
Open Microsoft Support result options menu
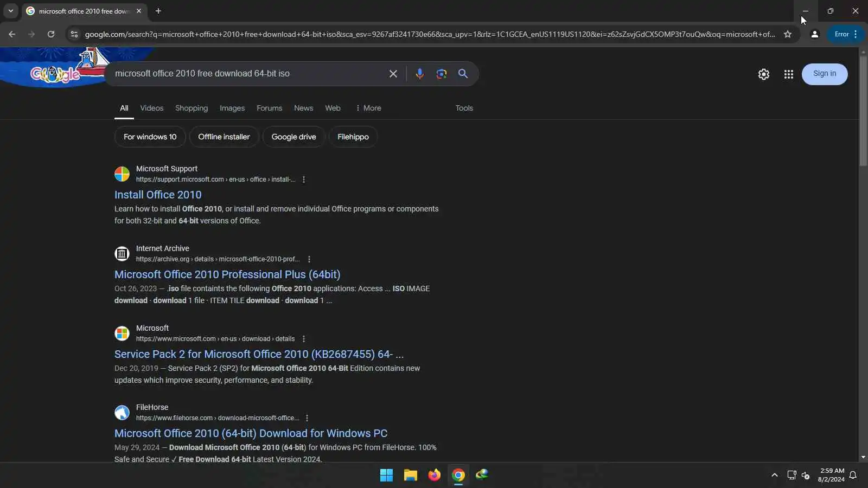tap(304, 179)
